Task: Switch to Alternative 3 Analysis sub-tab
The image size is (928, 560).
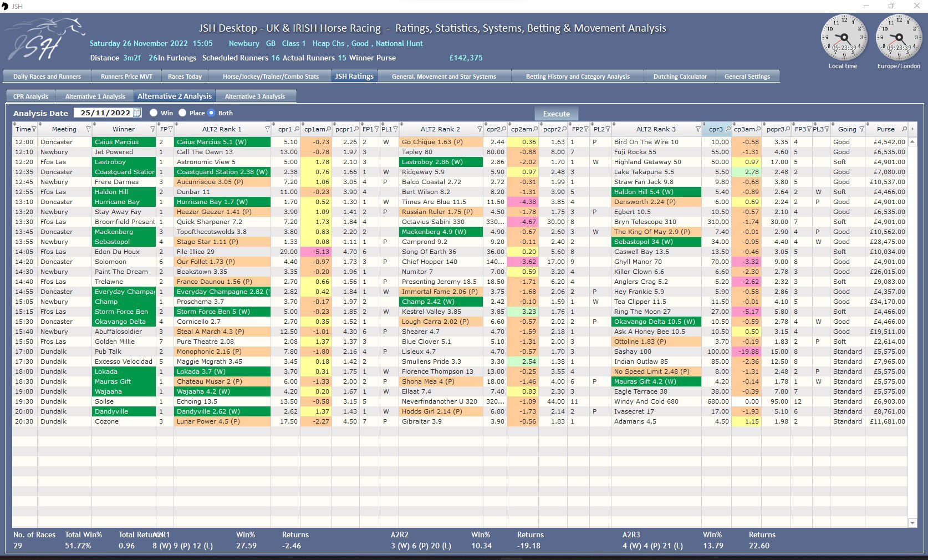Action: 255,96
